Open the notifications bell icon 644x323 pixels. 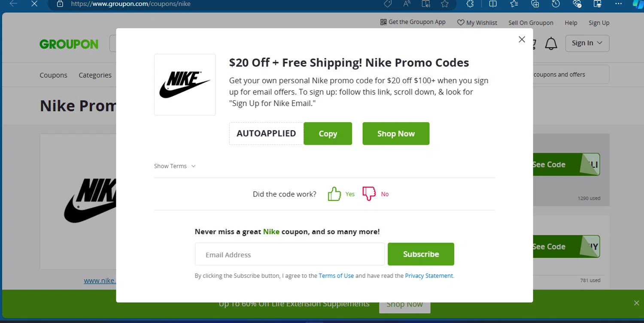pyautogui.click(x=551, y=43)
